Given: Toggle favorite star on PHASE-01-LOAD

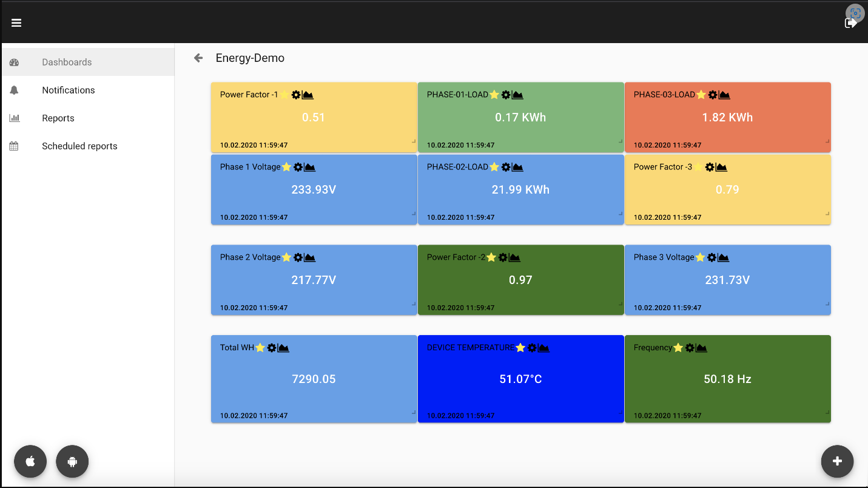Looking at the screenshot, I should click(x=494, y=95).
